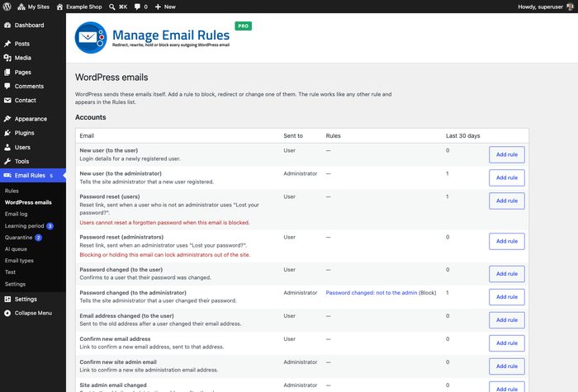This screenshot has height=392, width=578.
Task: Click the Dashboard gauge icon
Action: pos(7,25)
